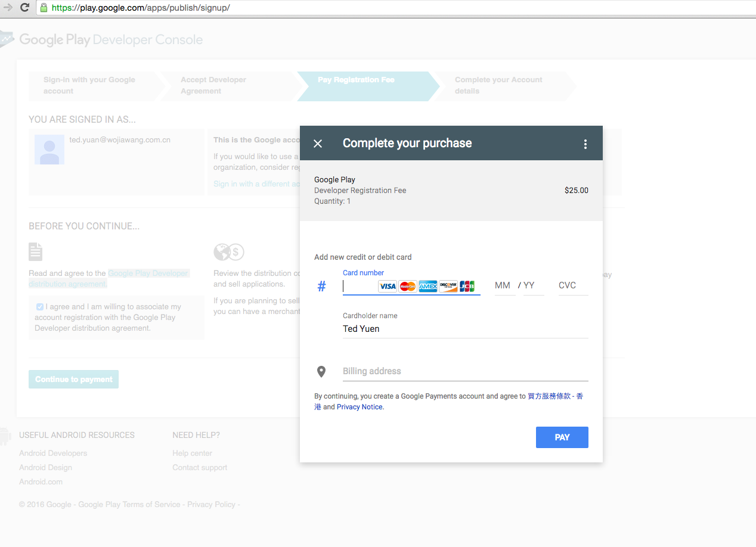Click the account avatar placeholder image
This screenshot has height=547, width=756.
point(49,150)
